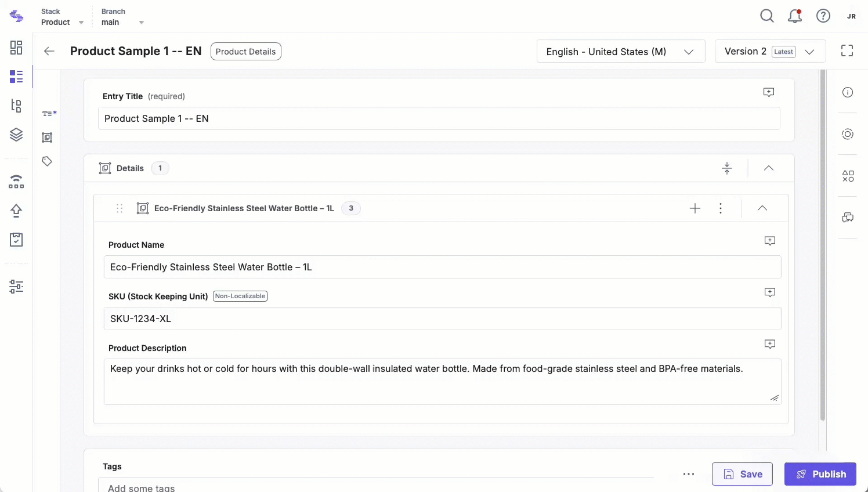
Task: Click into the SKU input field
Action: click(443, 319)
